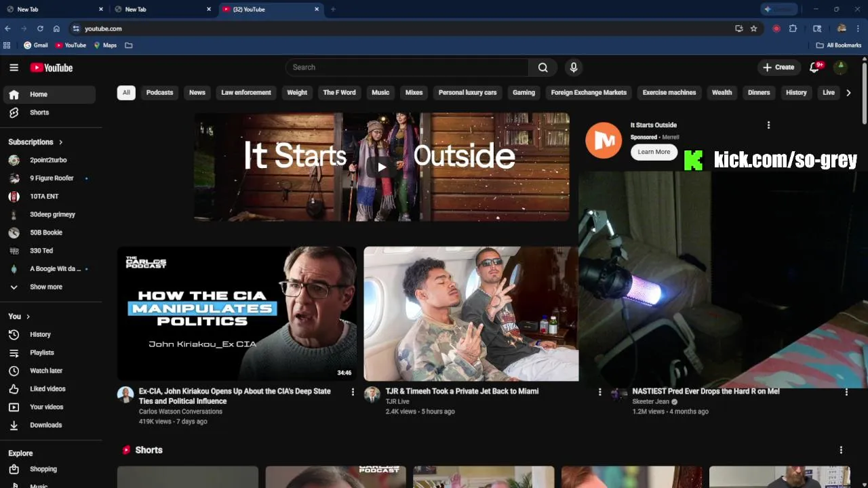The width and height of the screenshot is (868, 488).
Task: Select the Wealth filter chip
Action: pos(722,92)
